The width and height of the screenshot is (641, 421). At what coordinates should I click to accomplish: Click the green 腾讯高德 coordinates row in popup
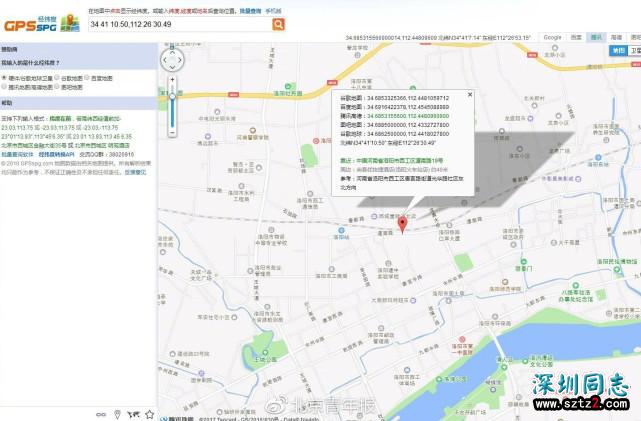coord(394,116)
